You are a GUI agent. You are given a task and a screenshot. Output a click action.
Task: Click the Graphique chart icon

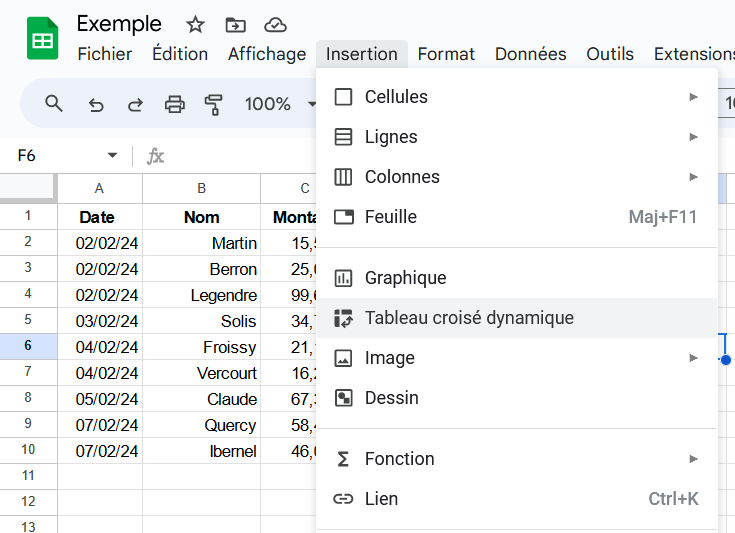tap(343, 278)
